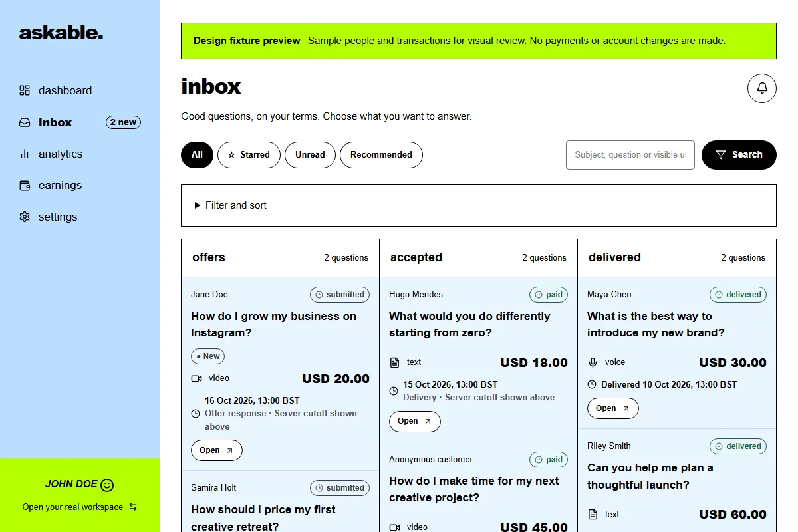The height and width of the screenshot is (532, 798).
Task: Click the USD 20.00 amount
Action: (336, 379)
